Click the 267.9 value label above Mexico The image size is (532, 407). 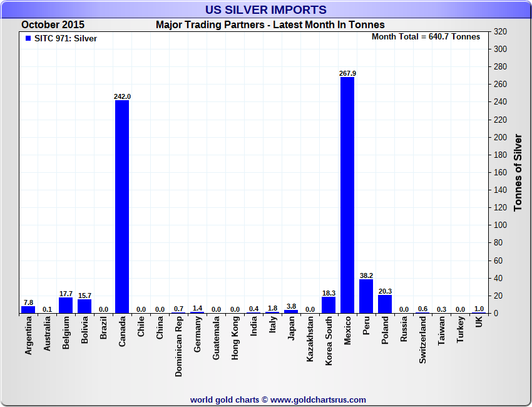[x=347, y=73]
